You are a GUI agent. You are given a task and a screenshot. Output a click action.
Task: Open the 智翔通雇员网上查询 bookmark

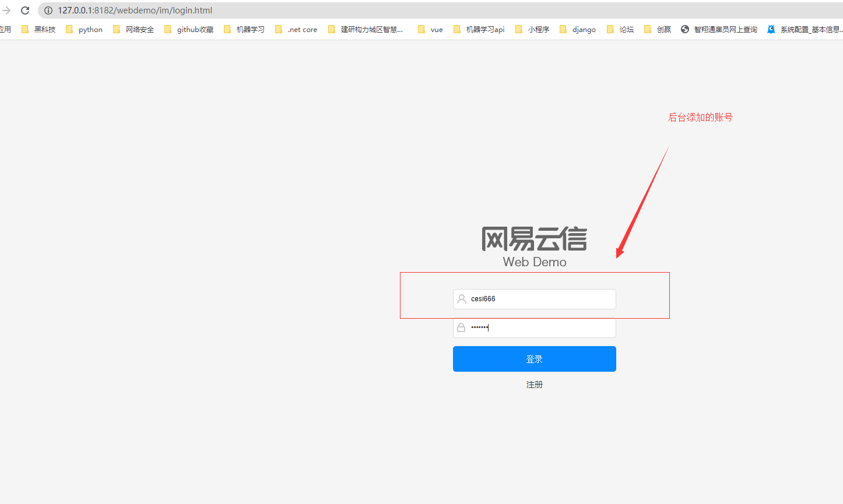pyautogui.click(x=719, y=29)
